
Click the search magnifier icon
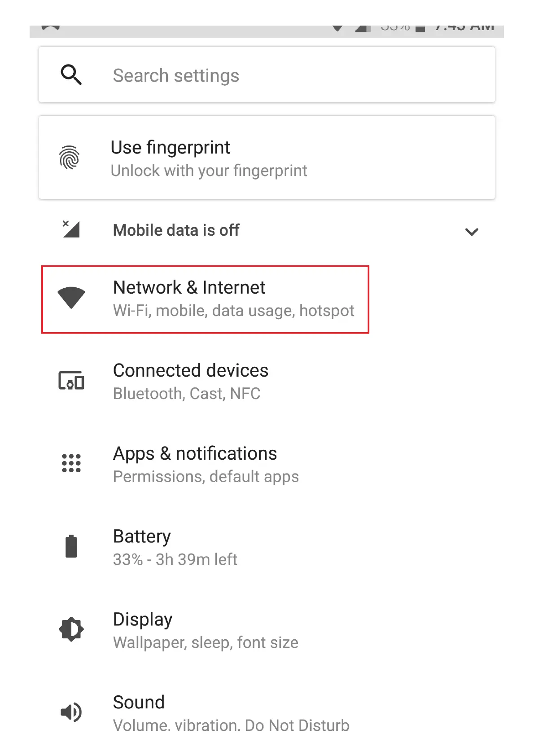(x=71, y=75)
